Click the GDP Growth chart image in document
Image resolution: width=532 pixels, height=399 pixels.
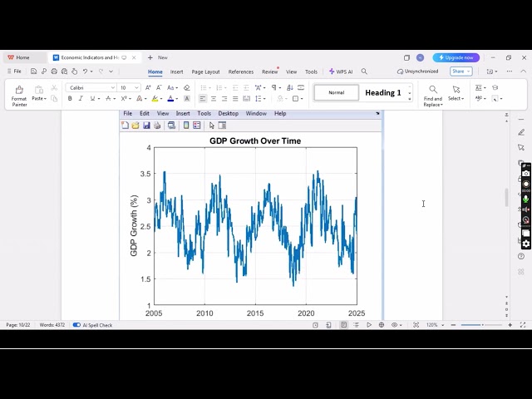tap(251, 215)
